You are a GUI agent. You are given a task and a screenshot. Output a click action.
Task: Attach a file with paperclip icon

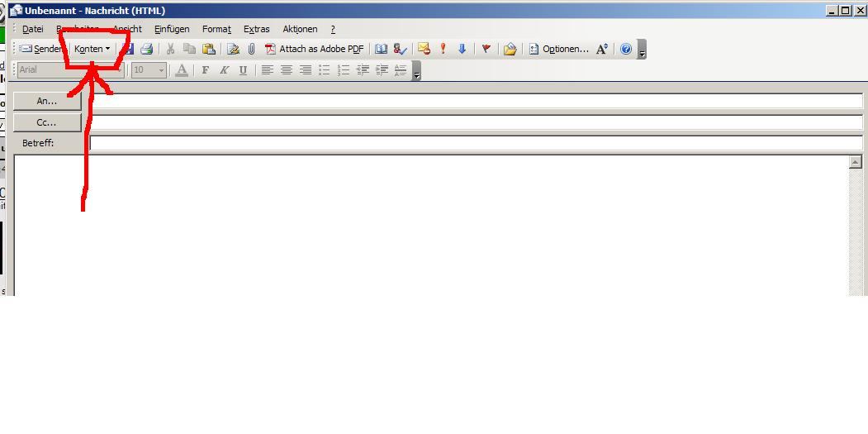pos(251,49)
